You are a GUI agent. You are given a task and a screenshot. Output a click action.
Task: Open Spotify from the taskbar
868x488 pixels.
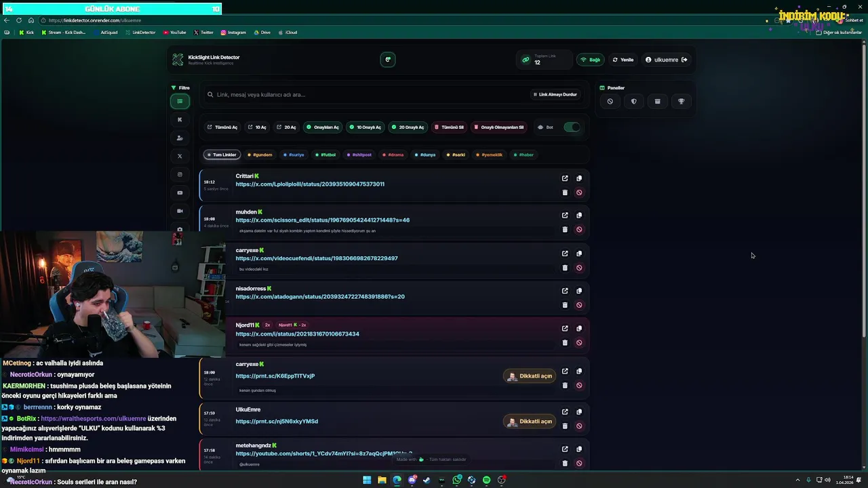[486, 480]
